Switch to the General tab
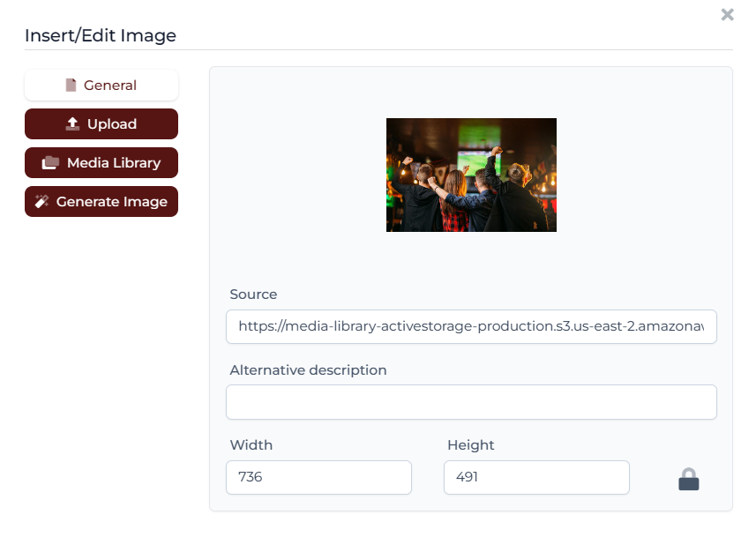 [101, 86]
